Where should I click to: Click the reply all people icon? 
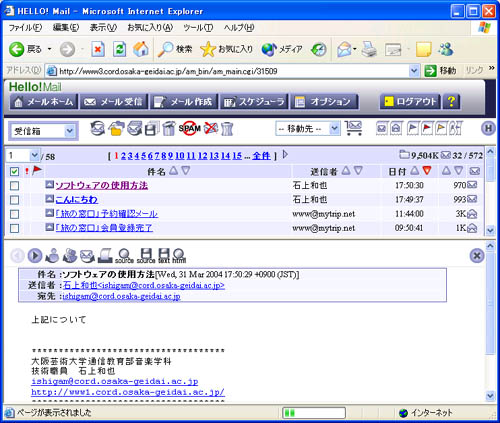coord(70,256)
